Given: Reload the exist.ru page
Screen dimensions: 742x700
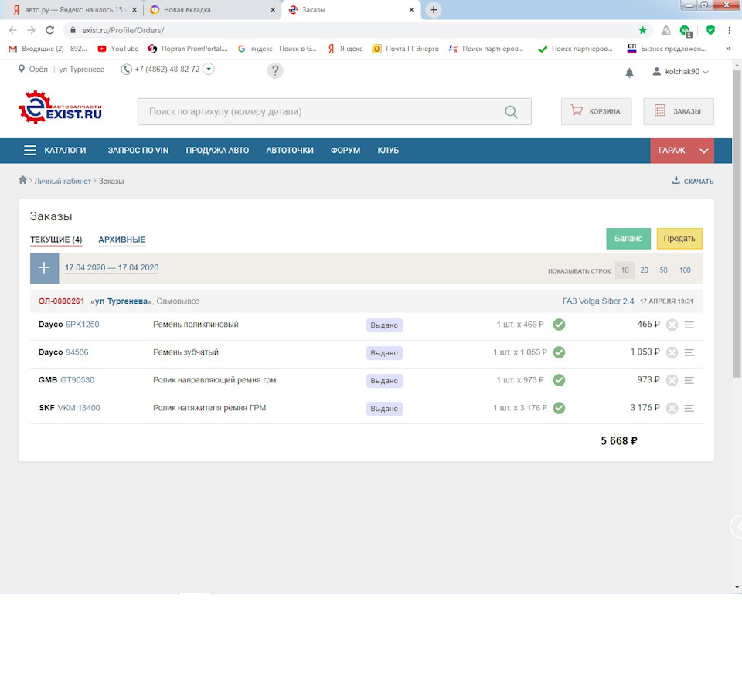Looking at the screenshot, I should [49, 30].
